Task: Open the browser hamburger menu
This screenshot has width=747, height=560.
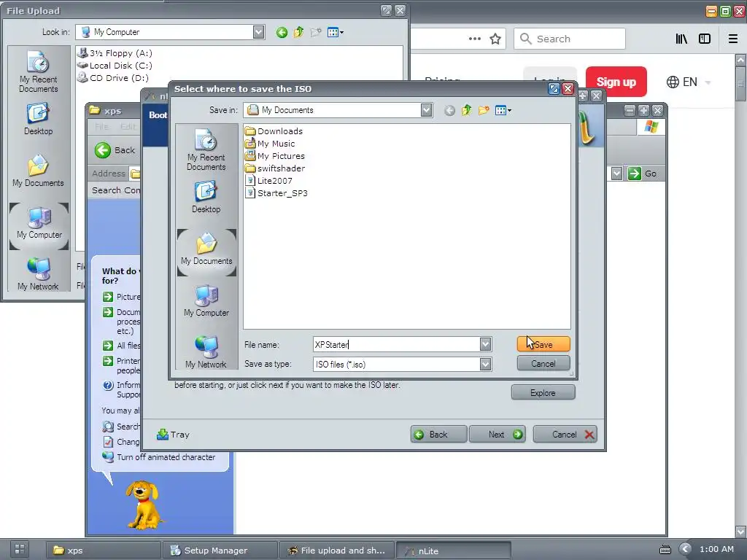Action: tap(733, 39)
